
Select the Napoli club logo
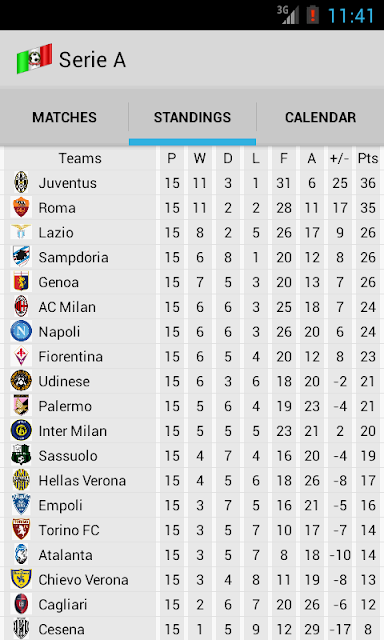[x=21, y=331]
